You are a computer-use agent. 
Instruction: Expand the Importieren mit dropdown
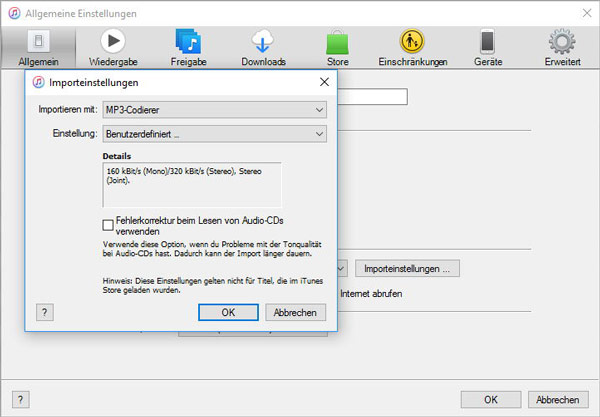[x=215, y=110]
